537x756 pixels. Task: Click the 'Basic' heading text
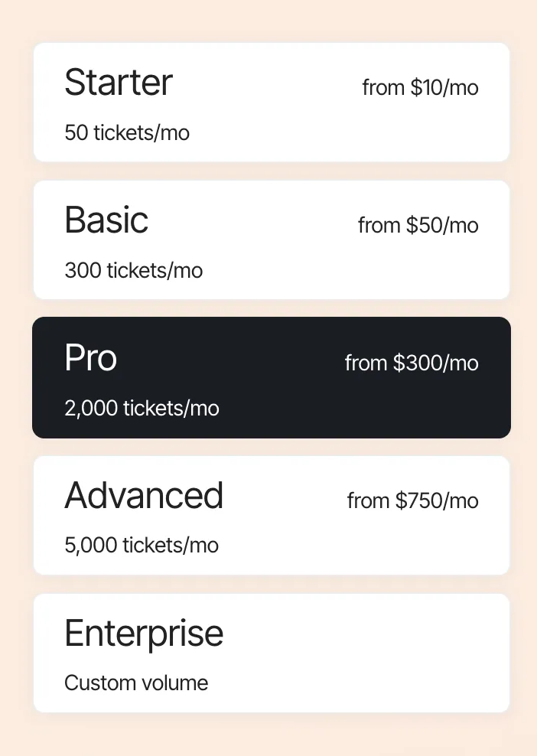(106, 220)
